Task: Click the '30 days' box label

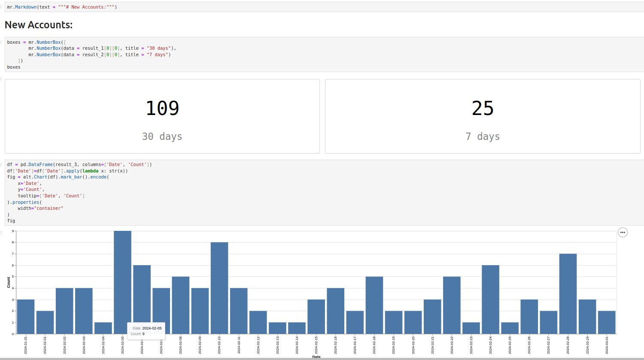Action: tap(162, 136)
